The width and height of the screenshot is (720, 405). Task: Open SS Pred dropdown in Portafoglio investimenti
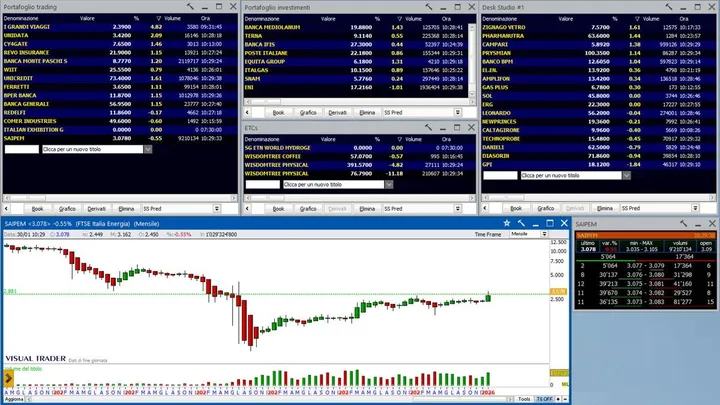(x=458, y=112)
